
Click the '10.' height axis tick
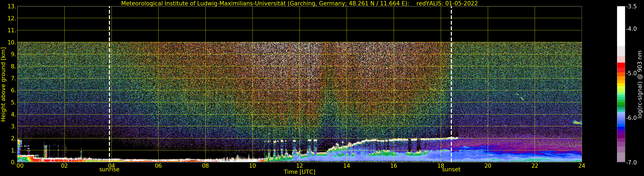(x=12, y=43)
